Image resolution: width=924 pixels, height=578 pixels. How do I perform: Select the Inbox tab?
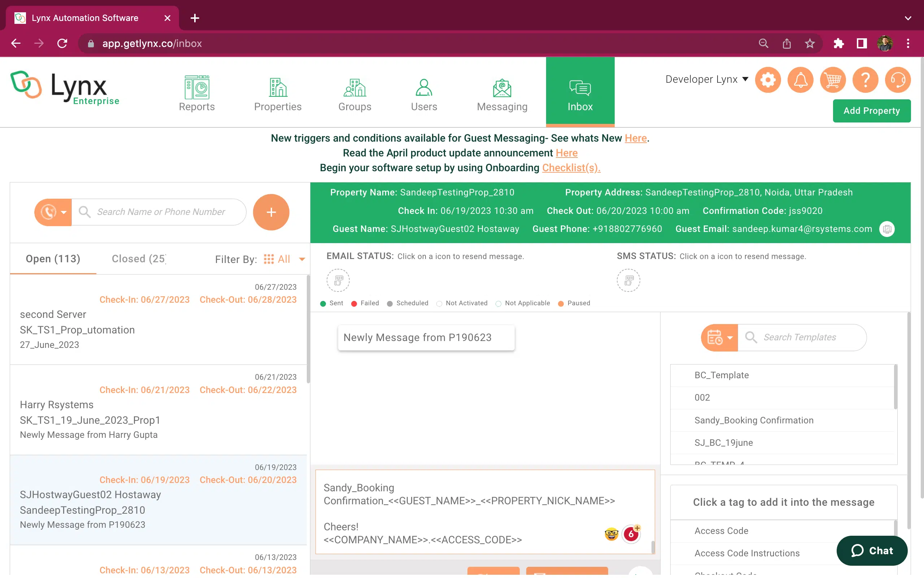pyautogui.click(x=580, y=92)
